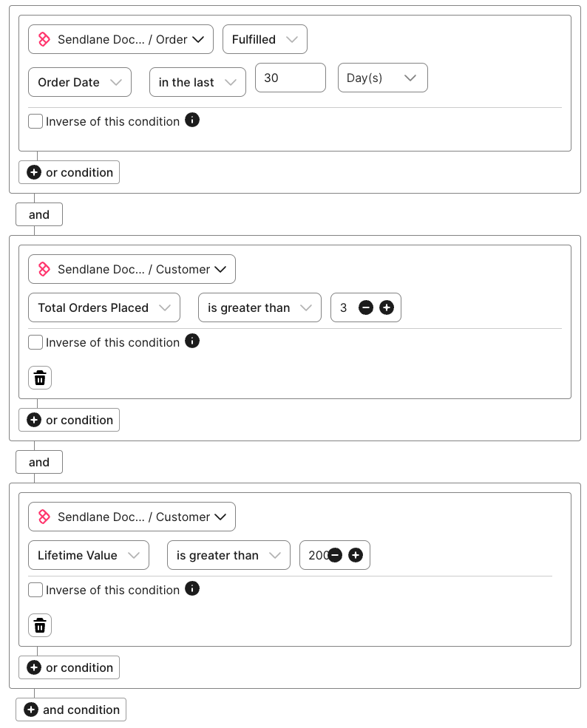Delete the Total Orders Placed condition
587x728 pixels.
[40, 378]
